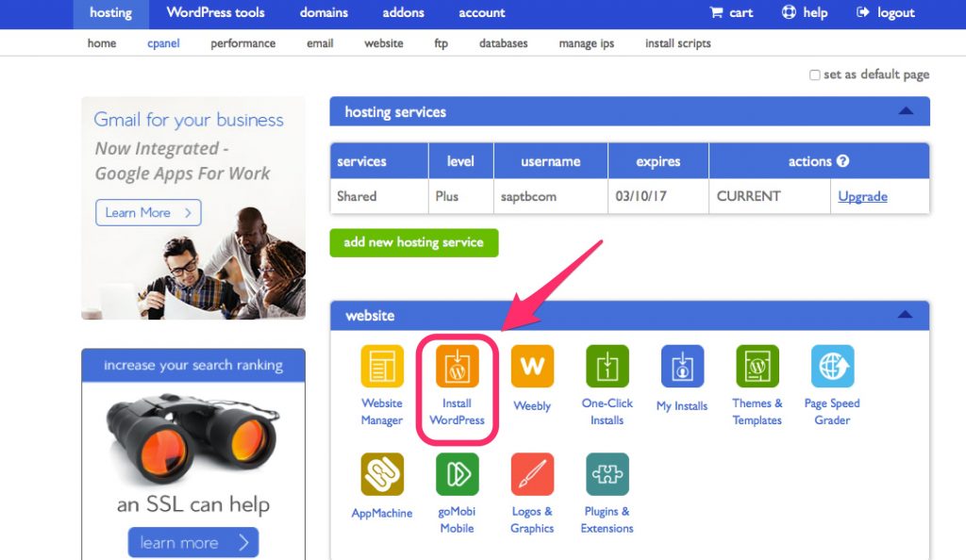The height and width of the screenshot is (560, 966).
Task: Switch to the WordPress tools tab
Action: point(216,13)
